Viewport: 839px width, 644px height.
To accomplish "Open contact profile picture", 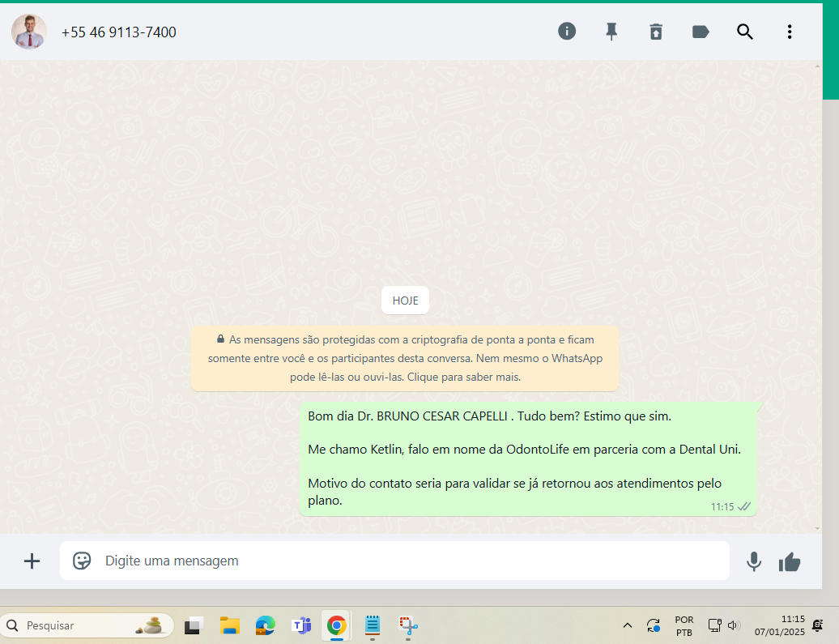I will pos(29,32).
